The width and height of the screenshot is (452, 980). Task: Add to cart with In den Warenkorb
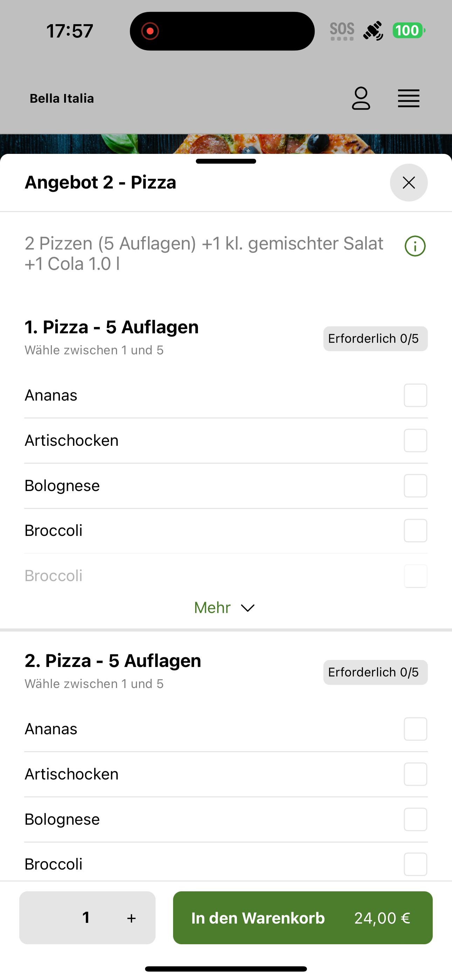click(x=302, y=918)
